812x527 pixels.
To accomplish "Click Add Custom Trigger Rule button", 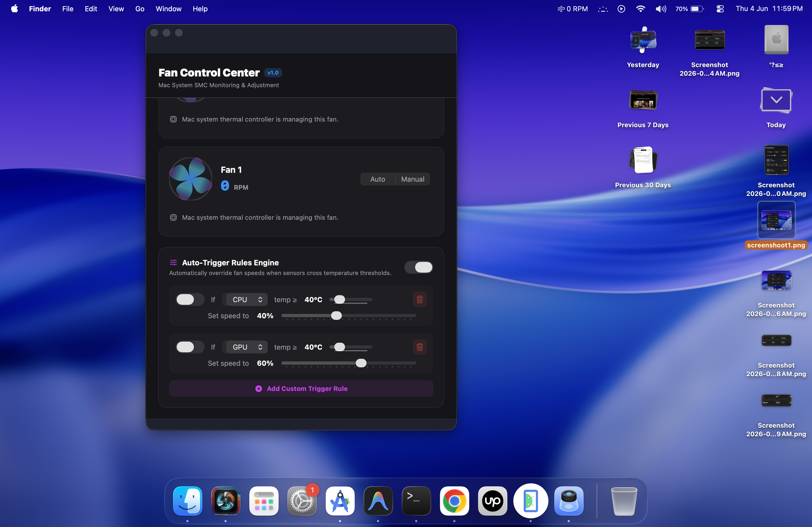I will [x=301, y=389].
